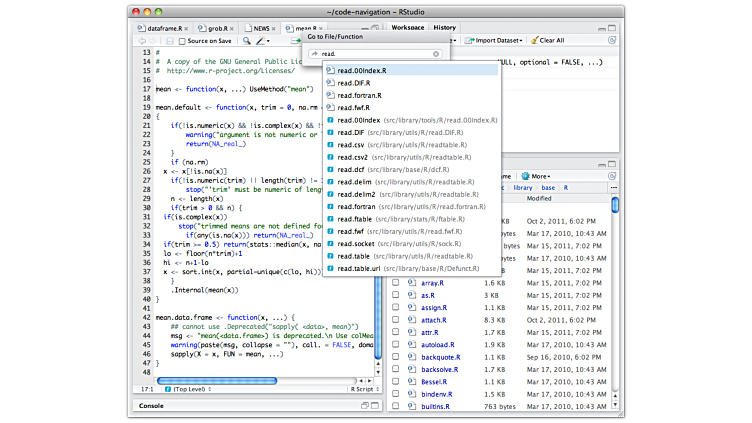752x423 pixels.
Task: Expand the More menu in Files pane
Action: 539,176
